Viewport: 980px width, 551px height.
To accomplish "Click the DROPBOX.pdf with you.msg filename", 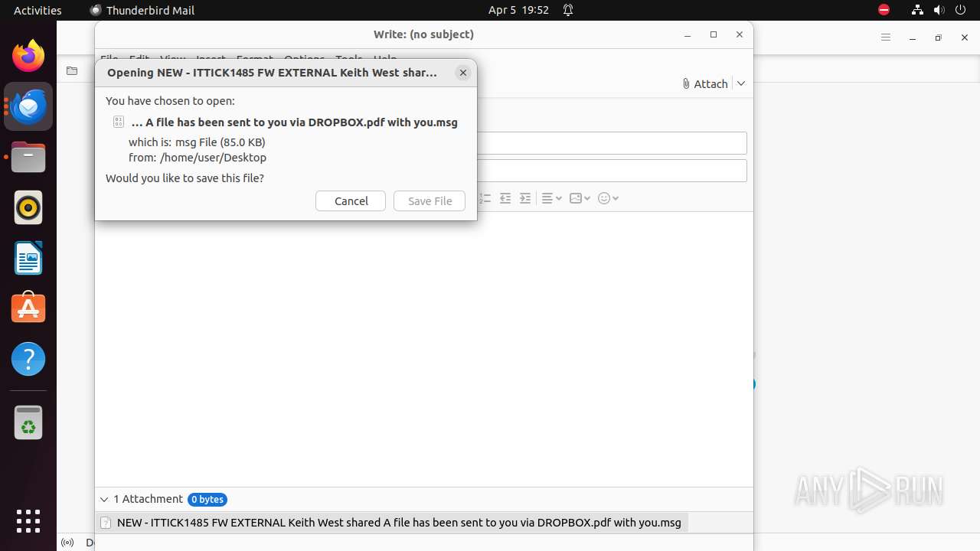I will coord(295,122).
